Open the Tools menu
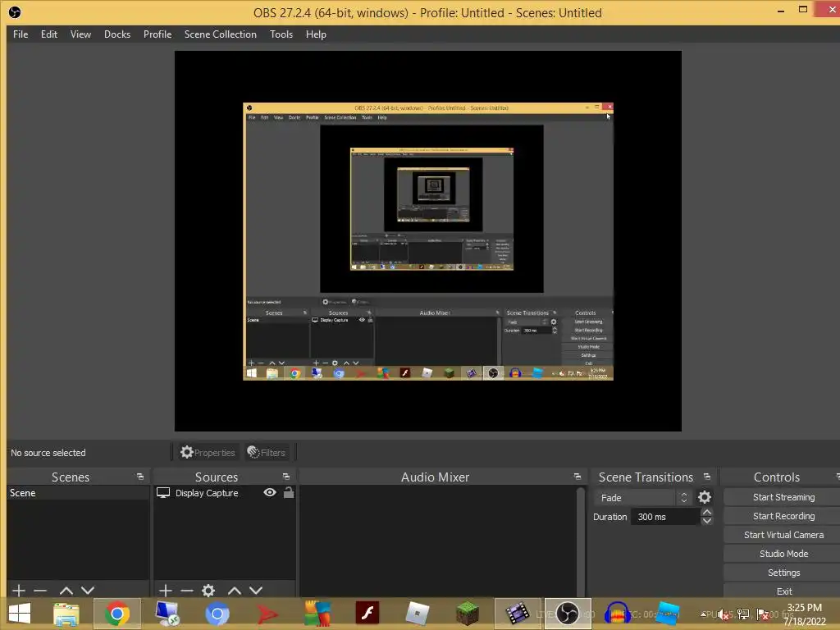Screen dimensions: 840x630 [x=281, y=34]
